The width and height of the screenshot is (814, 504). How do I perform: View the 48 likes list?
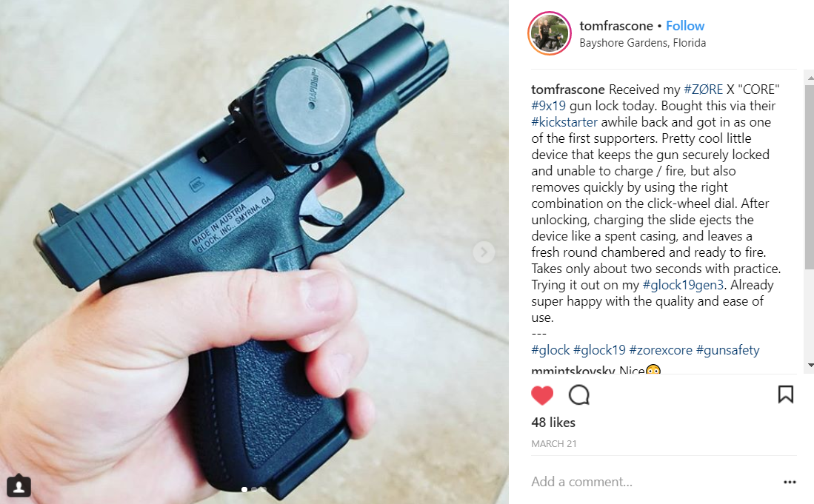pos(553,423)
